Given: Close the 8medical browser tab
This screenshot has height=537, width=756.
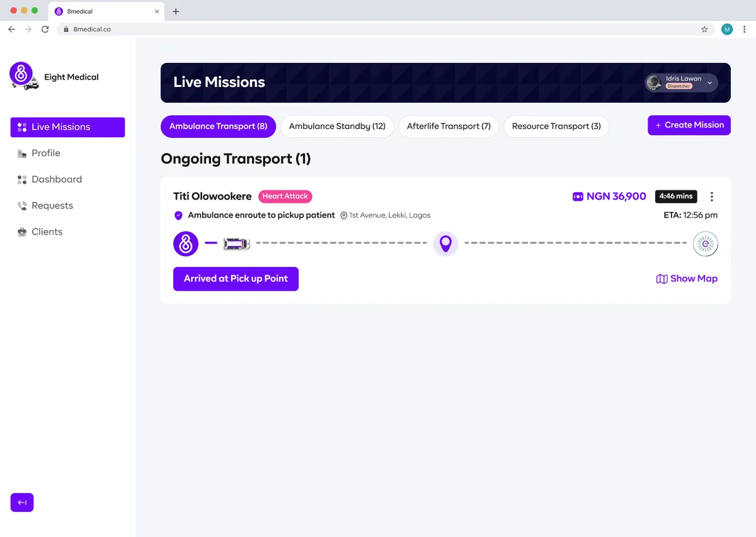Looking at the screenshot, I should pos(157,11).
